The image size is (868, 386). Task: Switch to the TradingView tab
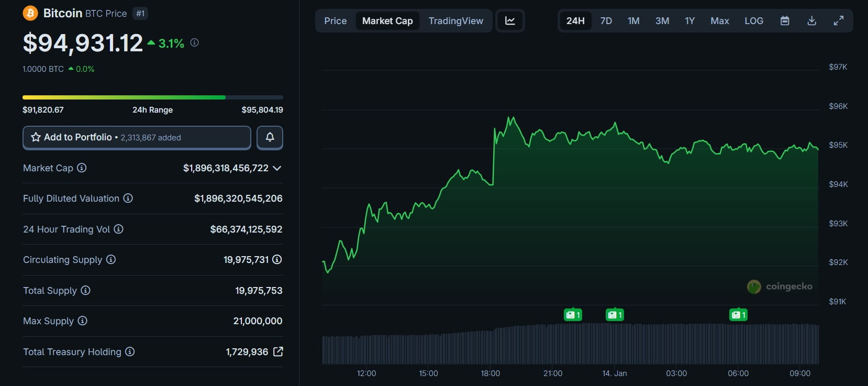(x=455, y=21)
